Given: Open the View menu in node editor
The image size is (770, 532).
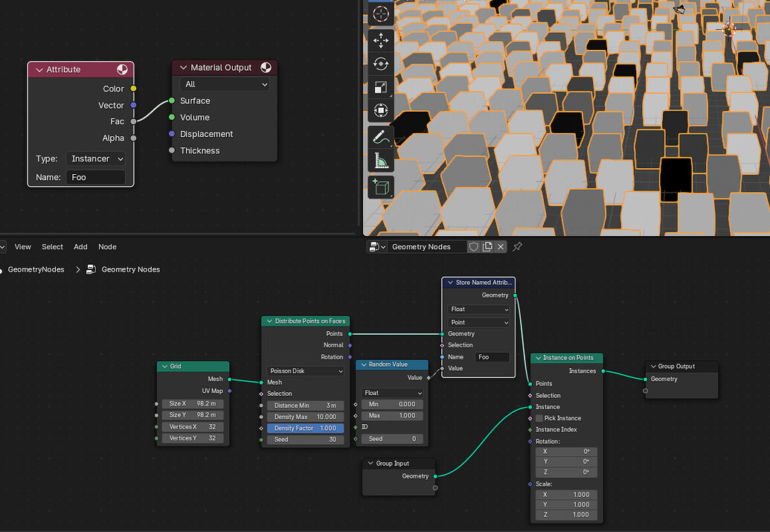Looking at the screenshot, I should point(22,246).
